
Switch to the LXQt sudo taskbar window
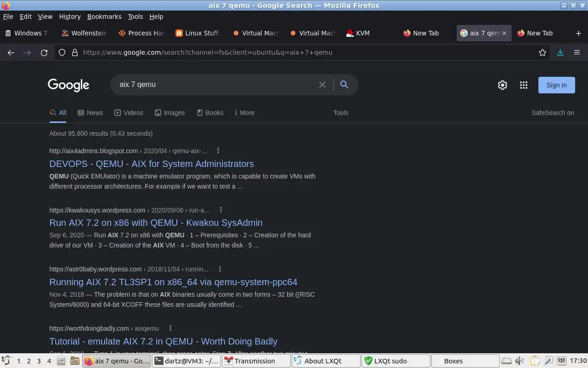click(x=396, y=361)
